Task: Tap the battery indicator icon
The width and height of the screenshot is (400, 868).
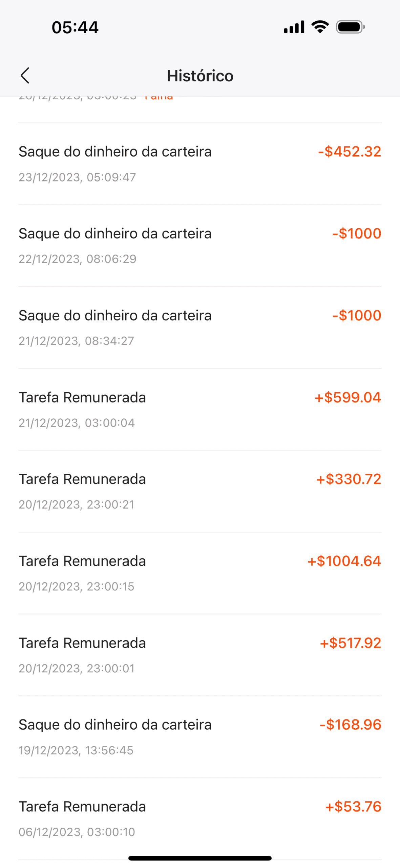Action: pos(350,27)
